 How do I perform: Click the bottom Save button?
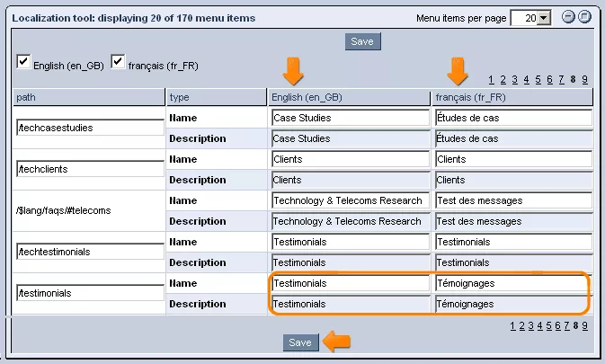300,342
